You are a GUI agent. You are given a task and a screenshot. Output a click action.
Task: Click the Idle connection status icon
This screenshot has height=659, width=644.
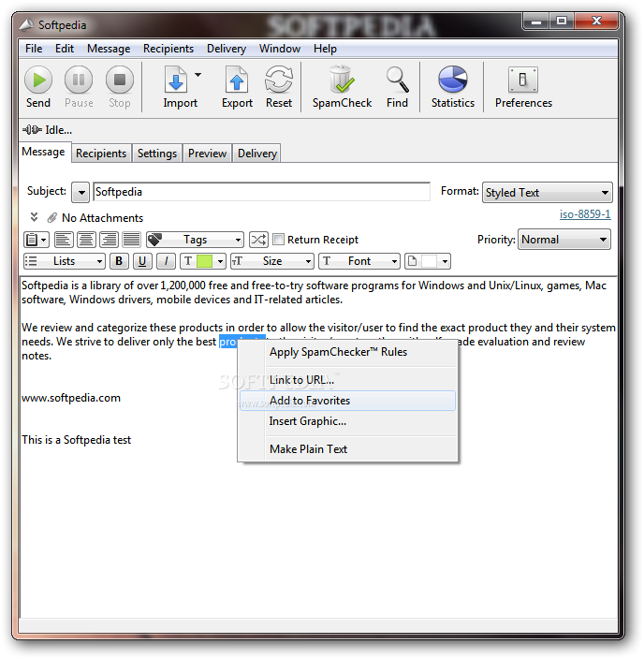(x=32, y=130)
